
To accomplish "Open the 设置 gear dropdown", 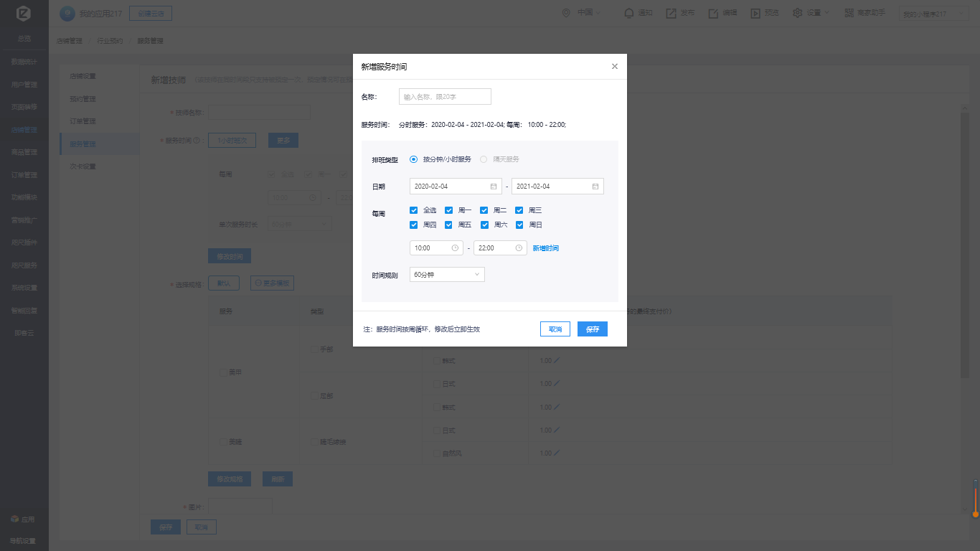I will coord(811,13).
